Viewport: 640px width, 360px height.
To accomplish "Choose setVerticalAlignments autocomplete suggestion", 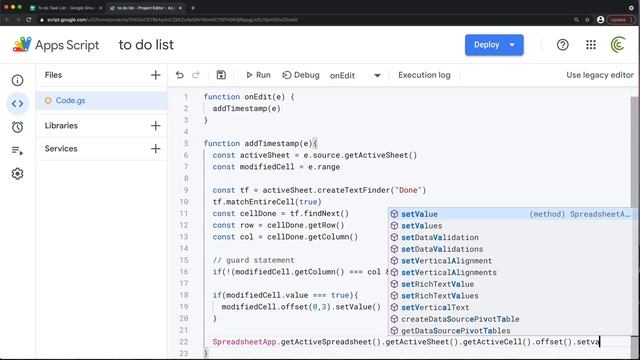I will [512, 272].
